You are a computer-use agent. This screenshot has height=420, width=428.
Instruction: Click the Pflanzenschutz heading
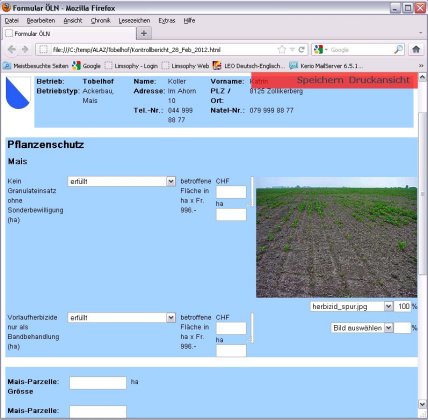pos(46,145)
